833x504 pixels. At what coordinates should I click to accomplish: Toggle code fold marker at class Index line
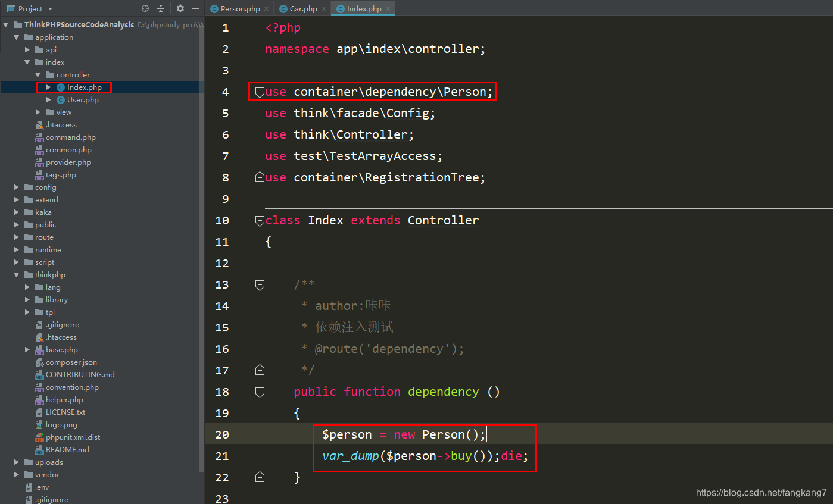coord(260,220)
